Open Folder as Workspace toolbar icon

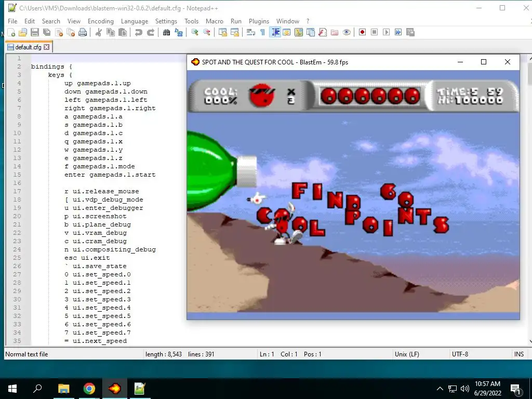pos(335,33)
